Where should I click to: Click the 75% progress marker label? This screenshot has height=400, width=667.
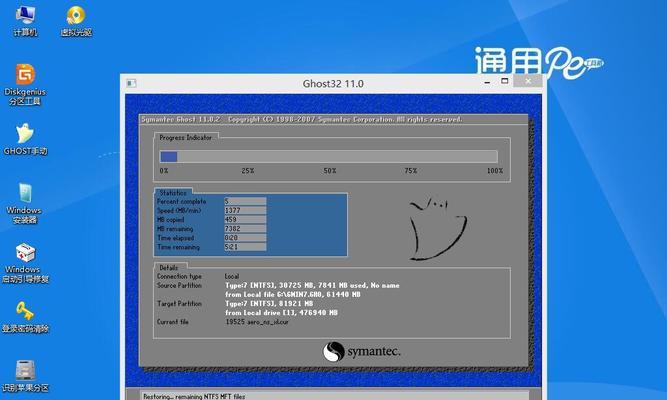410,171
